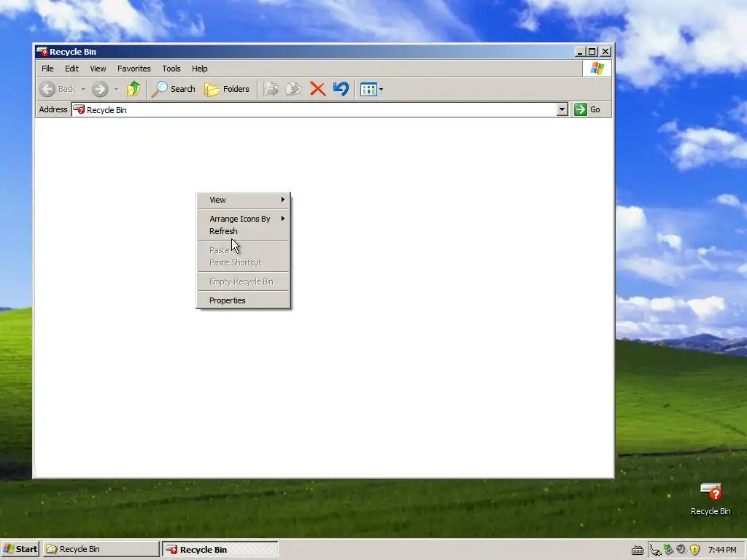Click the active Recycle Bin taskbar button
Viewport: 747px width, 560px height.
coord(220,549)
